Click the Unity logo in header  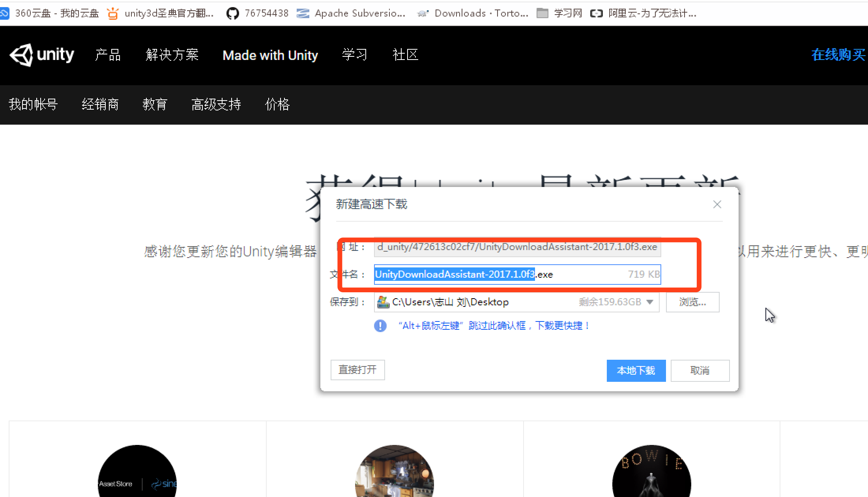(42, 55)
